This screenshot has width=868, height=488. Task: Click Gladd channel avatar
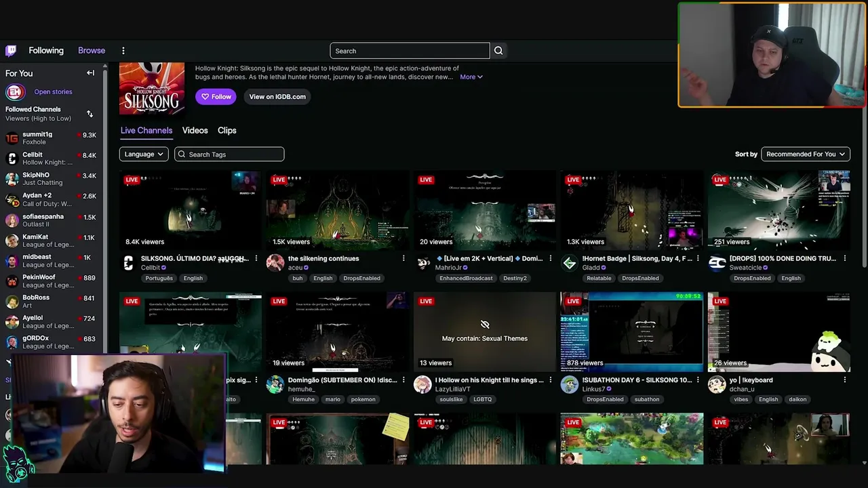570,263
